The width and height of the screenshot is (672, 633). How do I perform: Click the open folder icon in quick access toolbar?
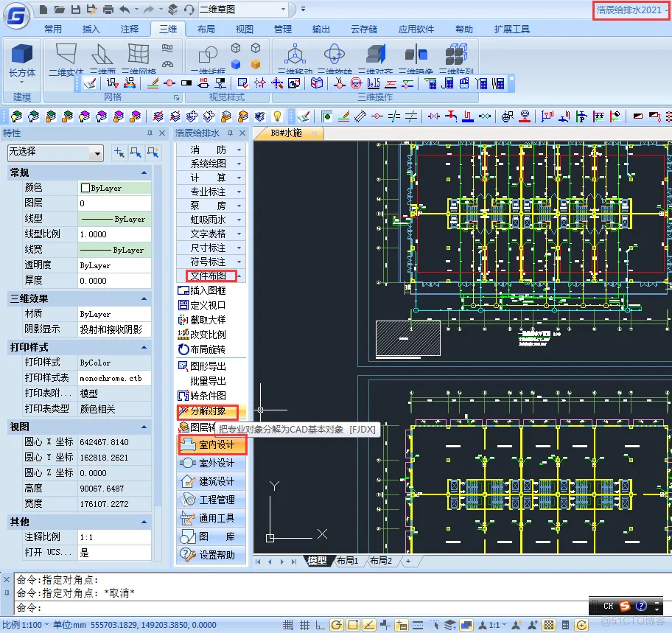pyautogui.click(x=59, y=9)
